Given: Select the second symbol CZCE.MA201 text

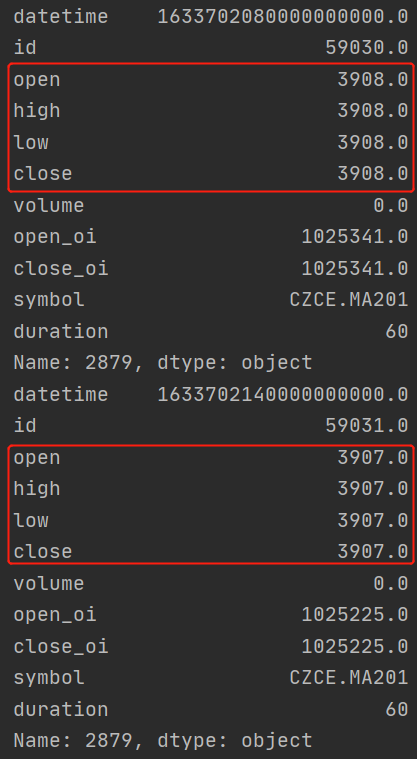Looking at the screenshot, I should 349,678.
